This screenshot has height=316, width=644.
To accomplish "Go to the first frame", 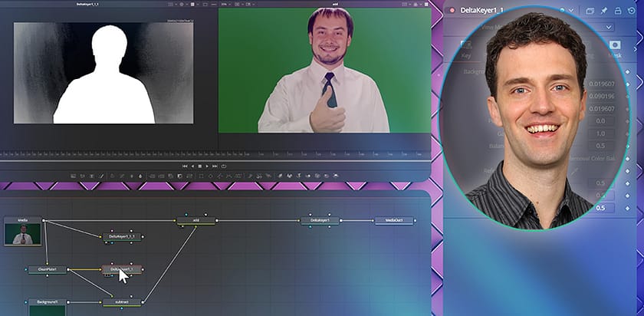I will (x=185, y=166).
